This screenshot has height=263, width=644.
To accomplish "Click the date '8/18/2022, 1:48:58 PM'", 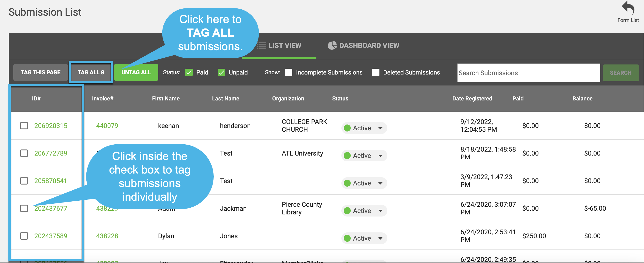I will (488, 153).
